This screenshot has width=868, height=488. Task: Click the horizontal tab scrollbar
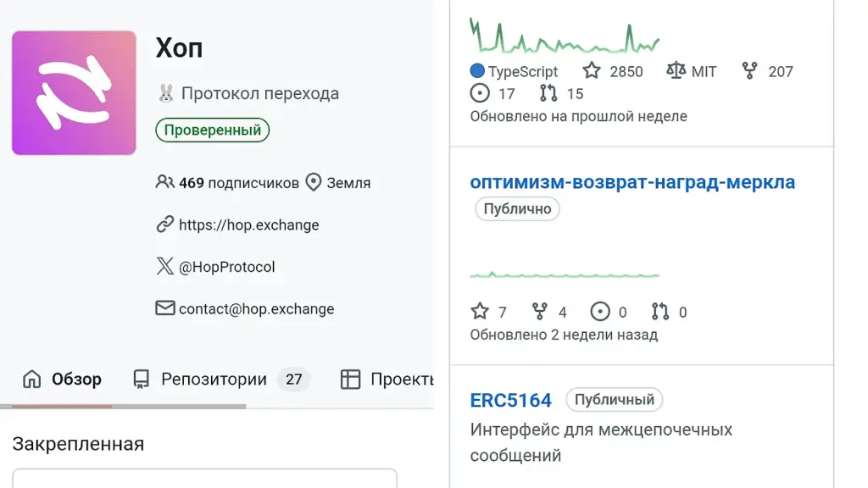(x=123, y=407)
